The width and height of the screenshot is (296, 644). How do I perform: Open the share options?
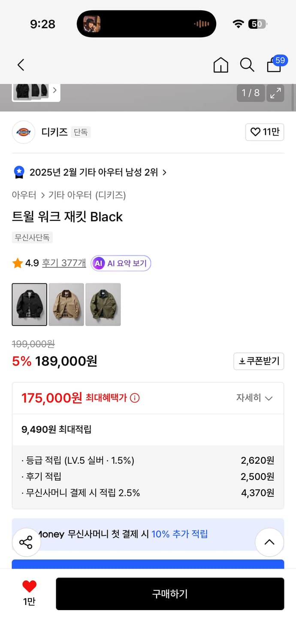pyautogui.click(x=26, y=542)
